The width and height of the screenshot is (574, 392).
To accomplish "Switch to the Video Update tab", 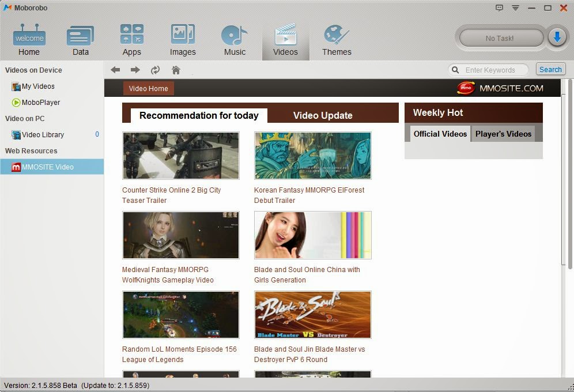I will [323, 115].
